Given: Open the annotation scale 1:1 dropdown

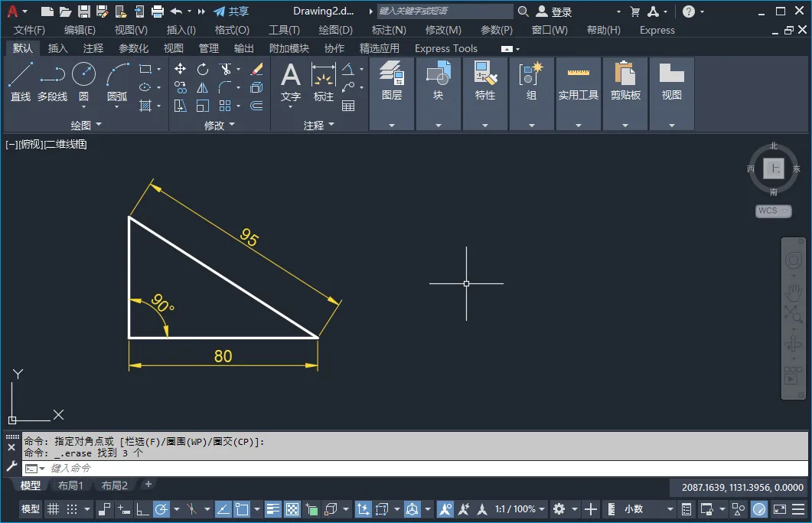Looking at the screenshot, I should [520, 509].
